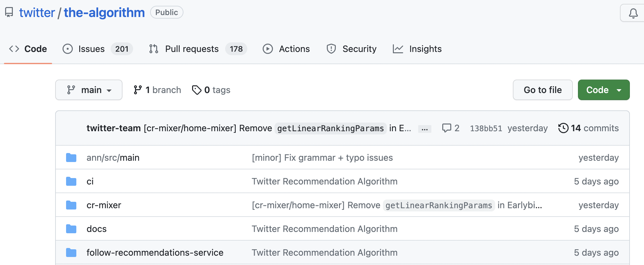Click the comment bubble icon with count 2
Image resolution: width=644 pixels, height=265 pixels.
446,128
